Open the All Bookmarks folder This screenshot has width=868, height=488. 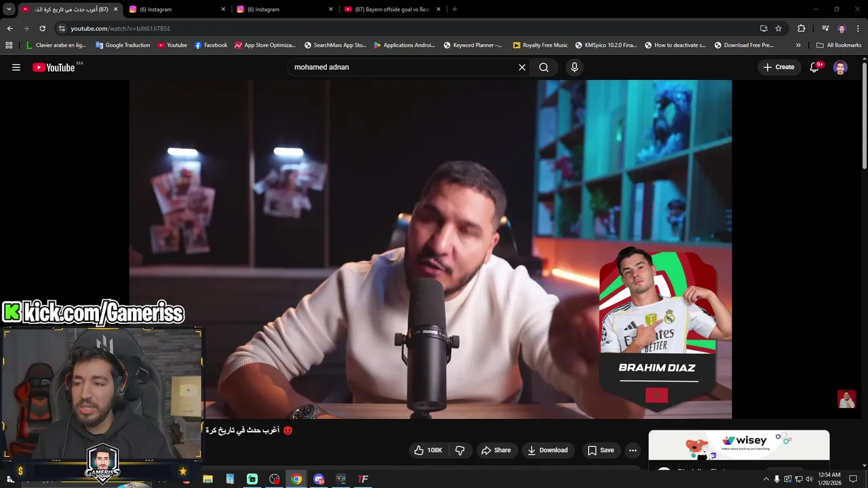coord(839,45)
